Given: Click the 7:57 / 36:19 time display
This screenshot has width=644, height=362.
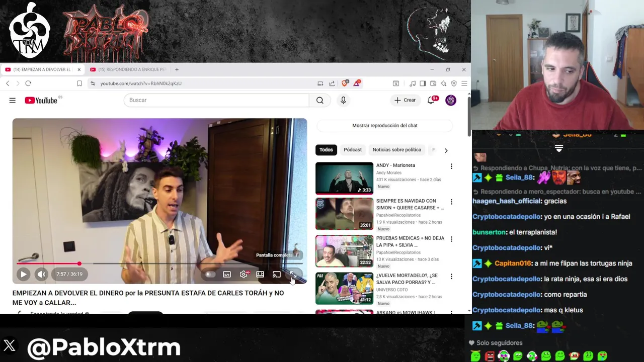Looking at the screenshot, I should [69, 274].
